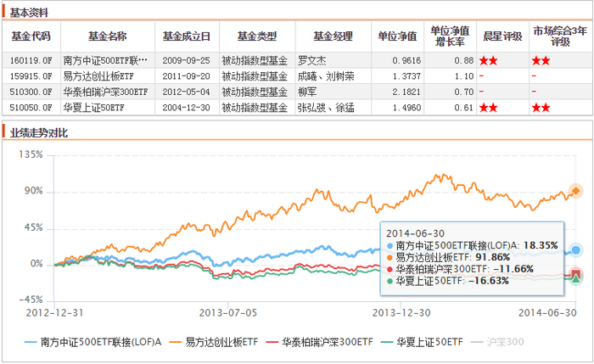Click growth rate 1.10
The width and height of the screenshot is (594, 364).
(464, 76)
